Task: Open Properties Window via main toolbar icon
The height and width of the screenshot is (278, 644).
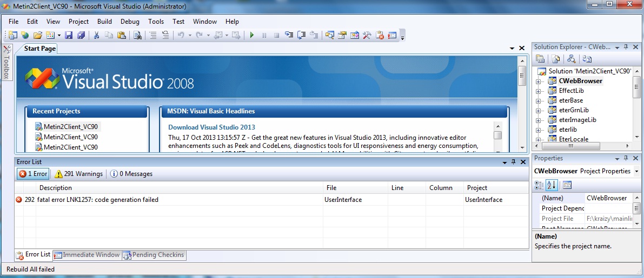Action: pos(342,35)
